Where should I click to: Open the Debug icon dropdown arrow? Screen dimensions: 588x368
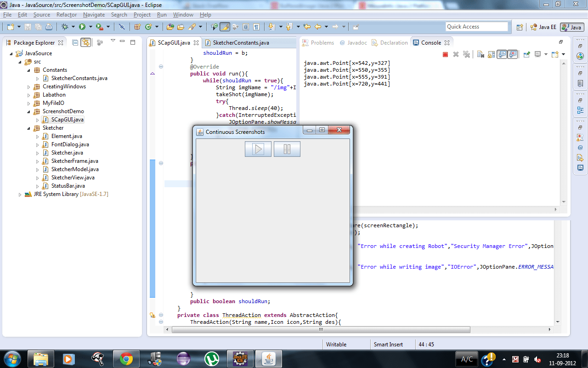73,27
